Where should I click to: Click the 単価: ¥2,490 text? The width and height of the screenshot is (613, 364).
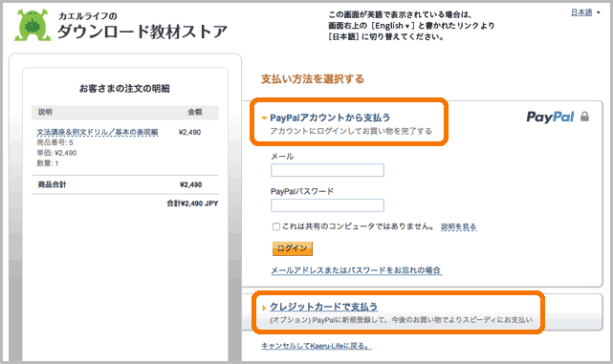coord(56,153)
